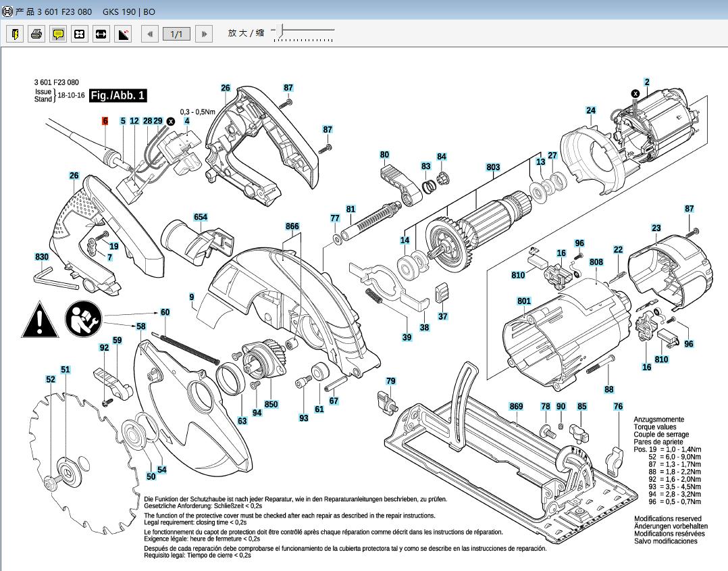Click the 1/1 page number field
This screenshot has height=571, width=728.
click(176, 34)
